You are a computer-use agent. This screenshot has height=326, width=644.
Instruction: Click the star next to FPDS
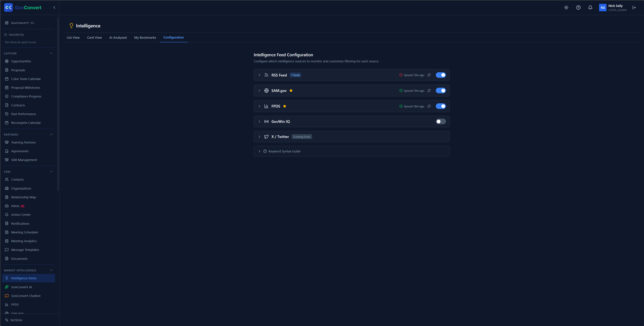tap(285, 106)
